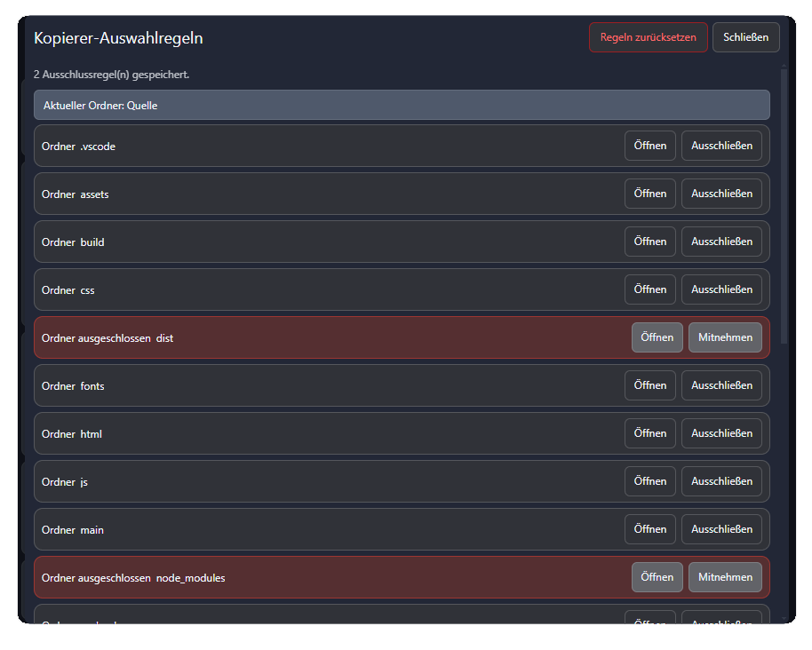Open the excluded node_modules folder
Viewport: 812px width, 650px height.
(657, 577)
